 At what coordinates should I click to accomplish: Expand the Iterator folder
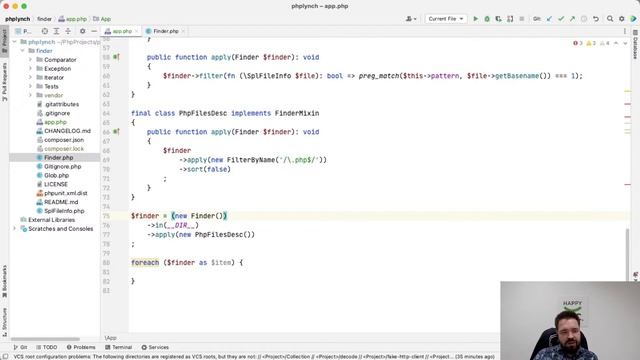[x=30, y=78]
